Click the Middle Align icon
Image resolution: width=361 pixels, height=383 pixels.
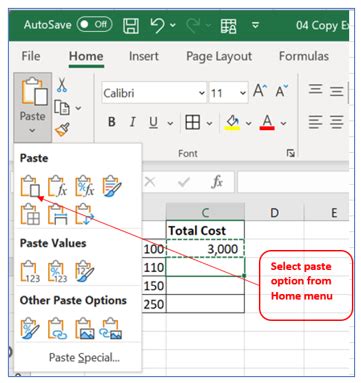(x=337, y=91)
